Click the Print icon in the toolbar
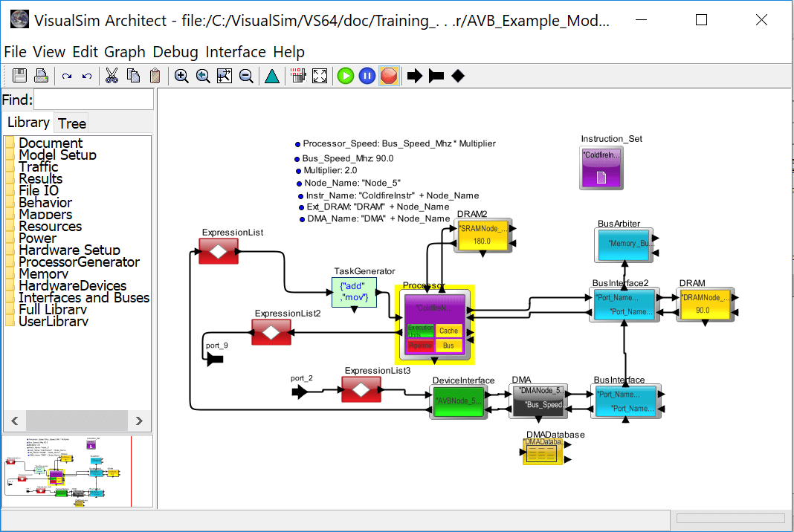The height and width of the screenshot is (532, 794). (x=41, y=75)
